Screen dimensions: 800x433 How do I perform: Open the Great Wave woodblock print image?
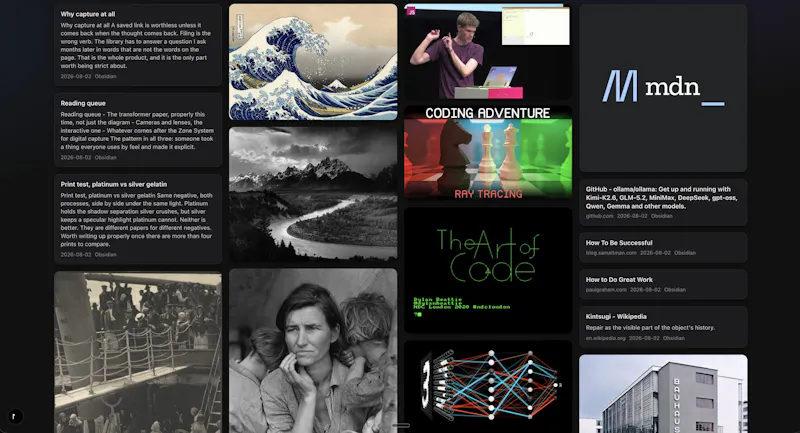coord(313,62)
